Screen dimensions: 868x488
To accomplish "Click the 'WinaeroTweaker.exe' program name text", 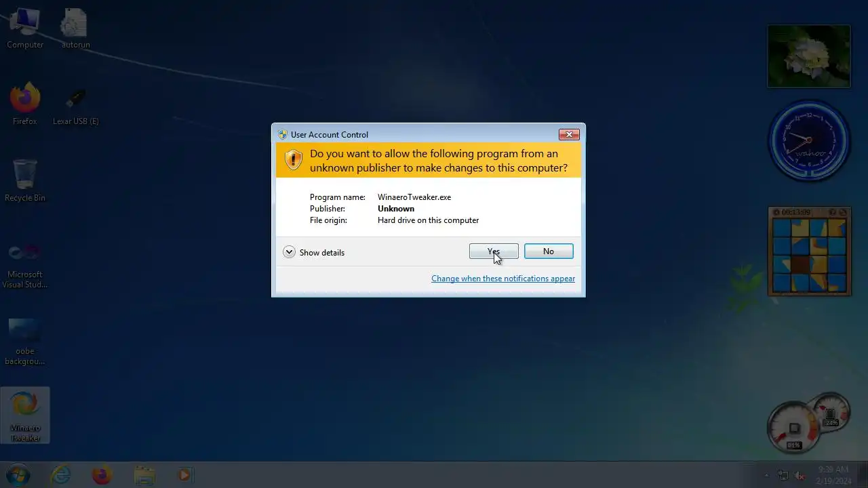I will [414, 197].
